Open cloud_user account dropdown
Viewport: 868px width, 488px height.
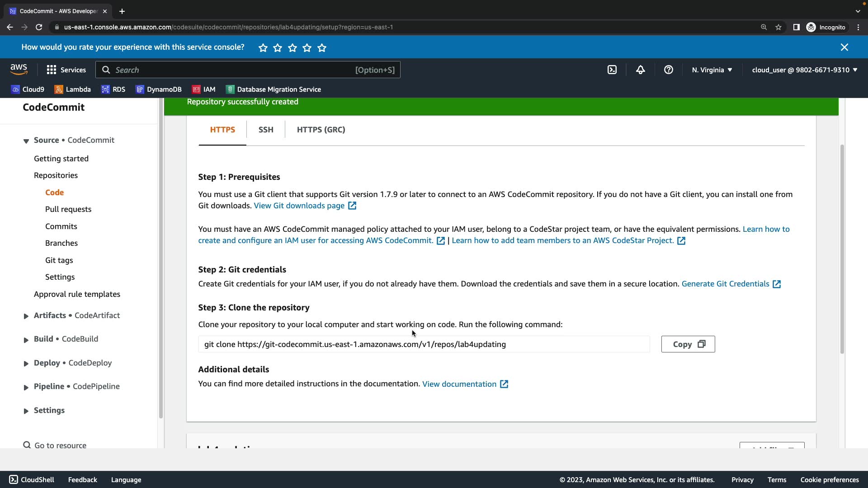[x=804, y=70]
